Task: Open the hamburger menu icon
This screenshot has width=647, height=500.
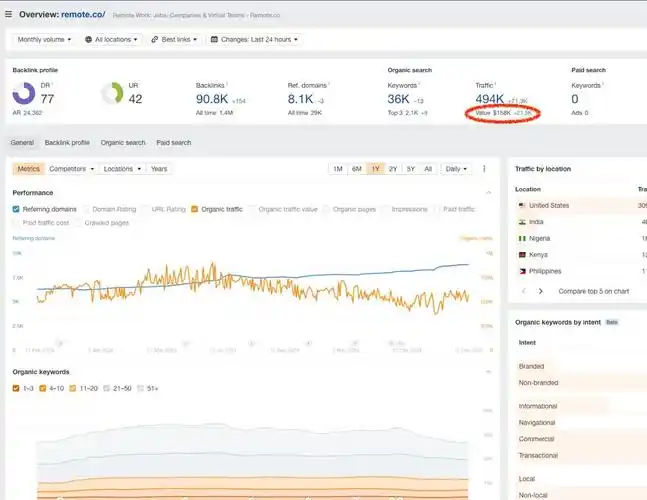Action: tap(8, 14)
